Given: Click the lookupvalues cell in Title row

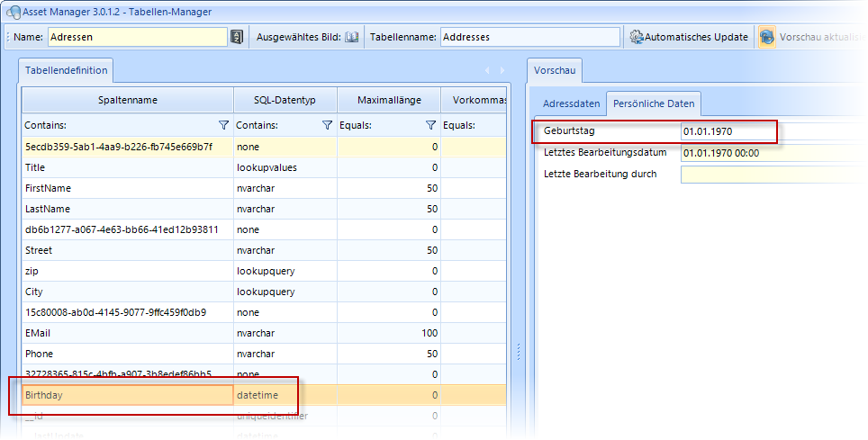Looking at the screenshot, I should pos(285,167).
